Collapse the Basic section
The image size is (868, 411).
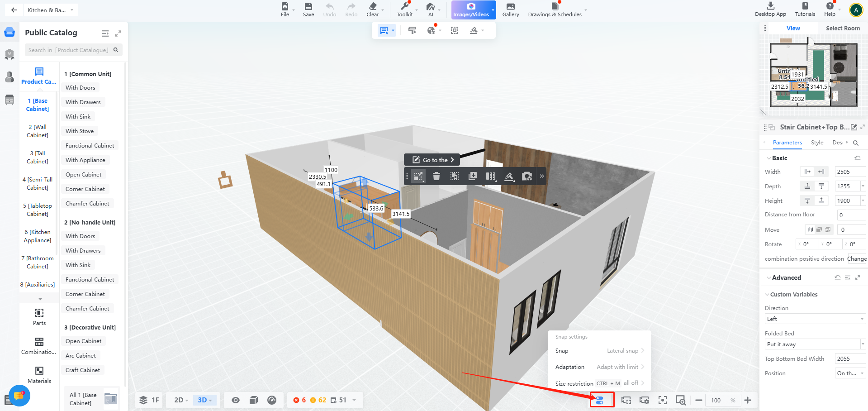769,158
